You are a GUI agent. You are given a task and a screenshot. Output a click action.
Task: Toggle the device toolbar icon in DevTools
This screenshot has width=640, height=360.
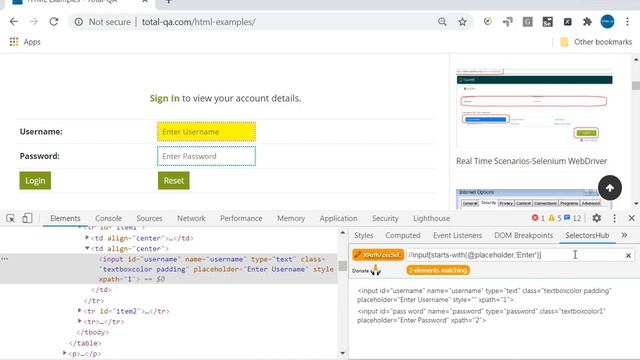click(x=27, y=218)
